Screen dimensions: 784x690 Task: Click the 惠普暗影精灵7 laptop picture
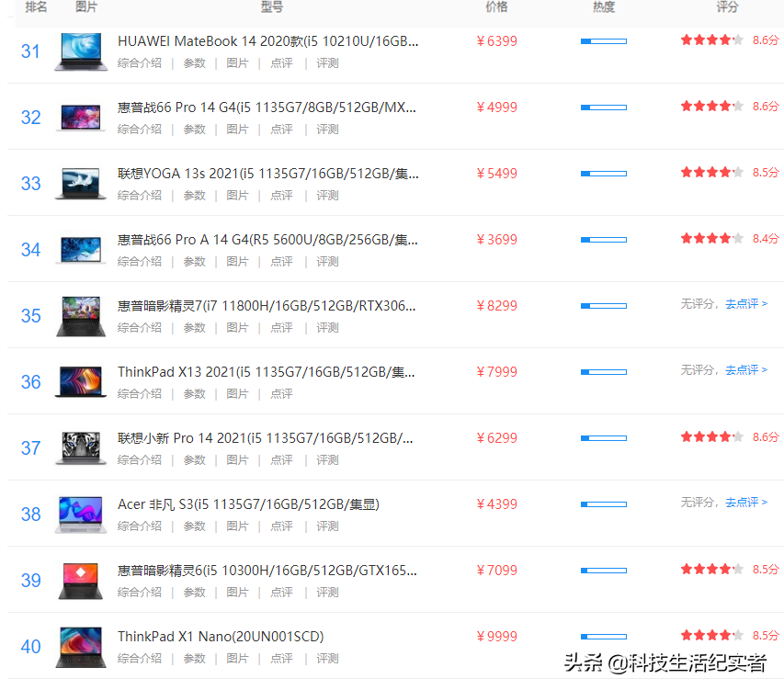[81, 316]
